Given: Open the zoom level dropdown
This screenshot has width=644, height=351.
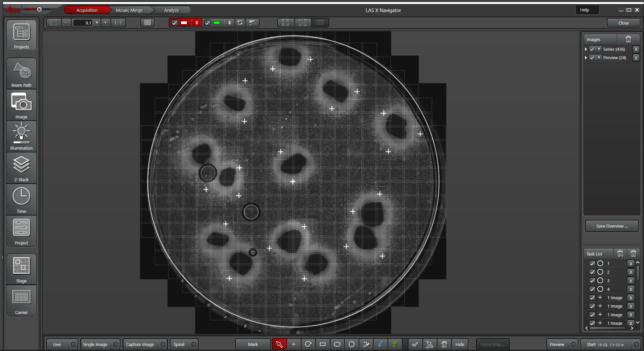Looking at the screenshot, I should click(x=97, y=23).
